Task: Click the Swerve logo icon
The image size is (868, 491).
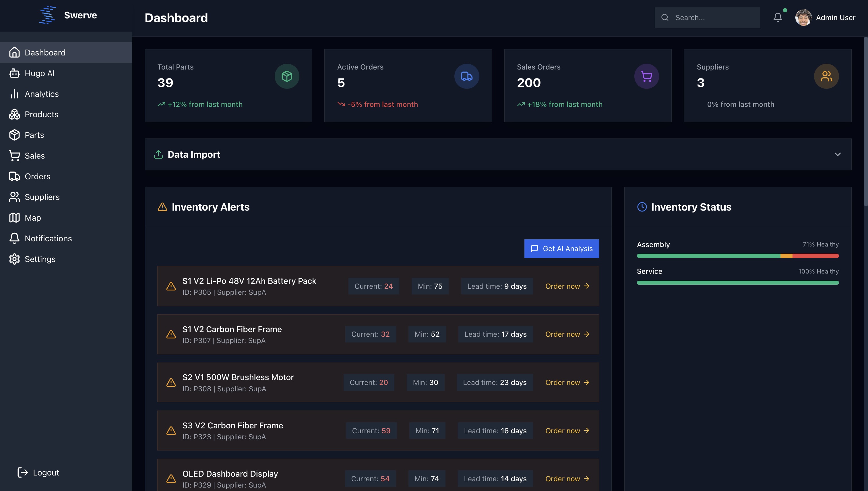Action: point(48,15)
